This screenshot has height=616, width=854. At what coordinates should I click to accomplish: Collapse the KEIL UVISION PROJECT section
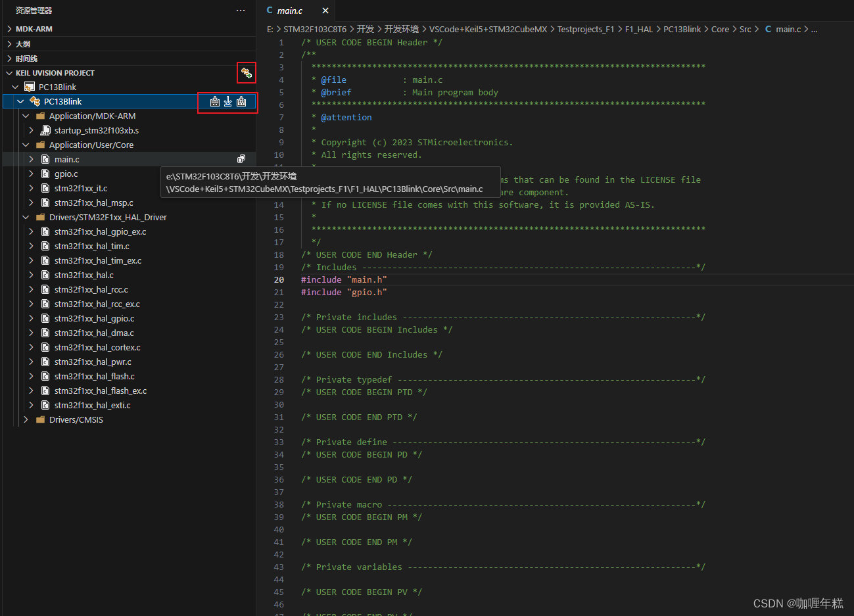pos(9,73)
